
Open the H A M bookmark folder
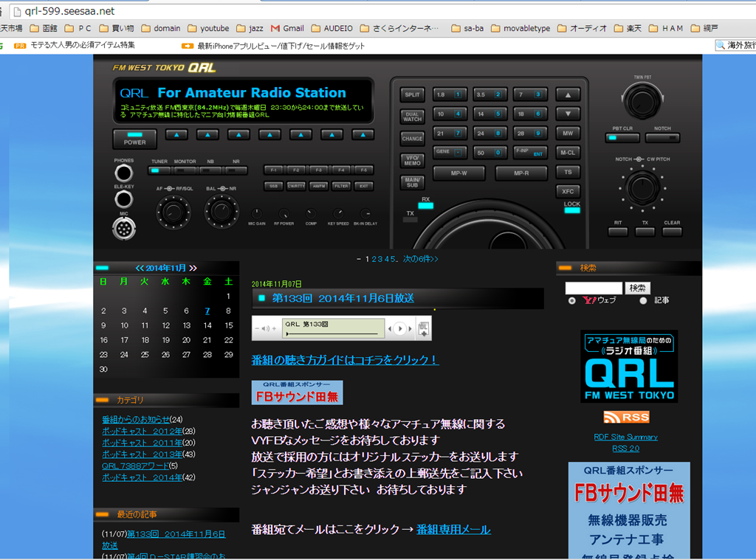click(x=666, y=29)
